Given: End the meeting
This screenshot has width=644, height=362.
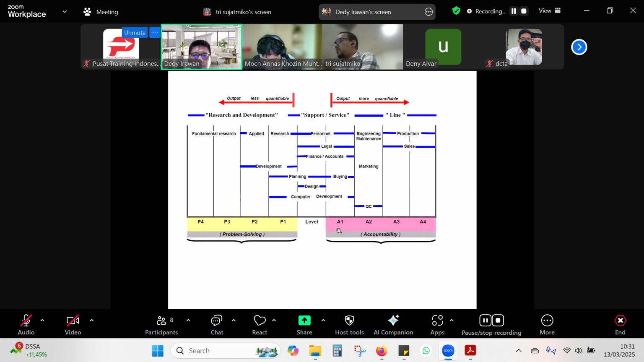Looking at the screenshot, I should click(x=620, y=323).
